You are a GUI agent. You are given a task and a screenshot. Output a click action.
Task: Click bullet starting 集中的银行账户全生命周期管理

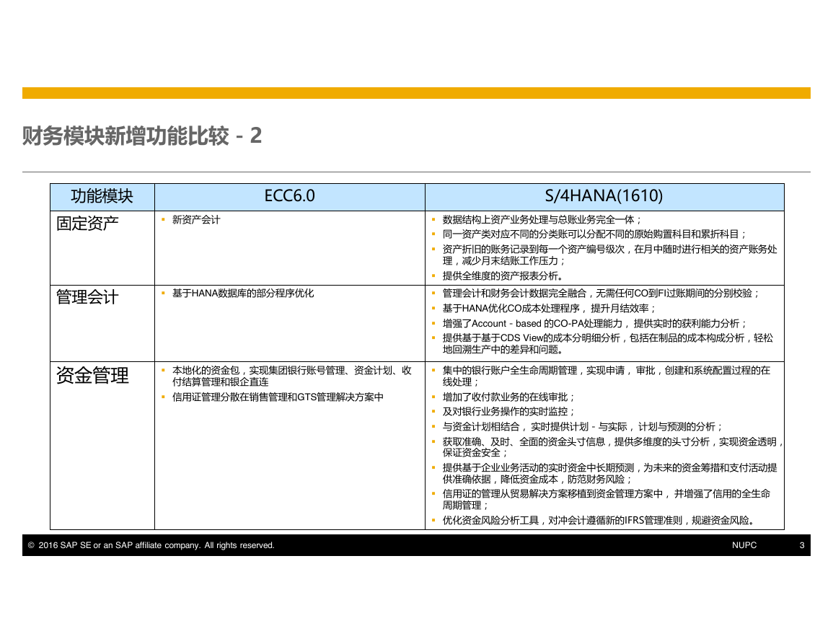point(606,376)
